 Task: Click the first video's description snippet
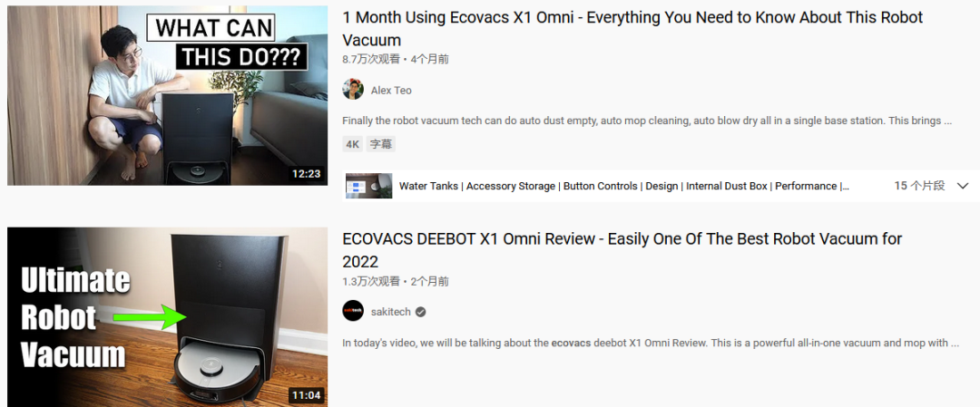647,121
